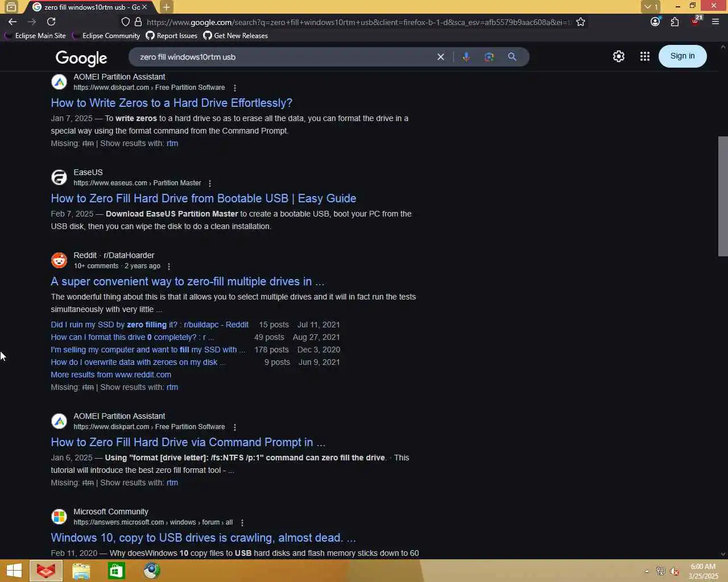Click rtm link under first AOMEI result
The height and width of the screenshot is (582, 728).
click(172, 143)
